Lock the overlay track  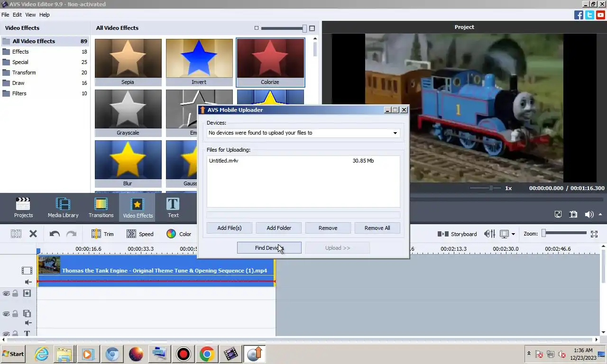point(15,314)
